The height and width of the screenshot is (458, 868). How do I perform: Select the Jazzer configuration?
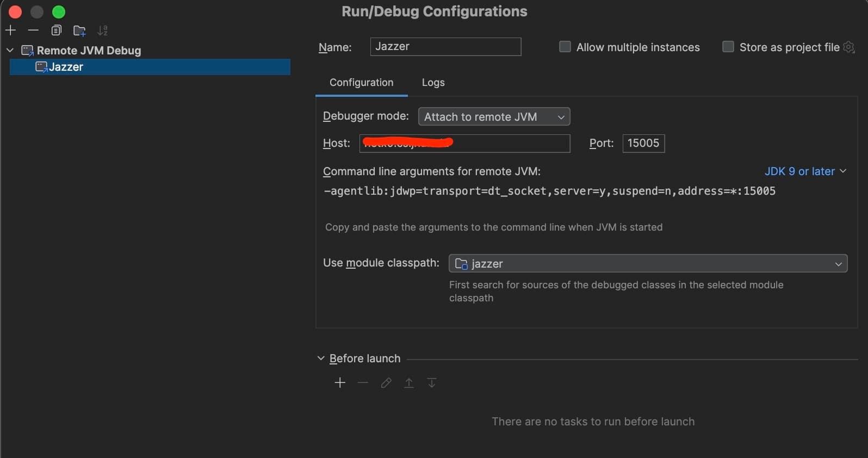pyautogui.click(x=150, y=67)
